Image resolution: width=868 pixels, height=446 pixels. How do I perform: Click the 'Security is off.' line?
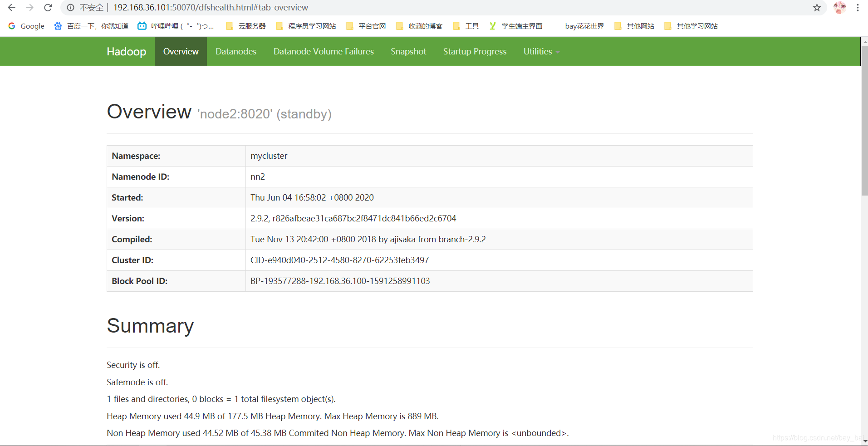pyautogui.click(x=133, y=365)
